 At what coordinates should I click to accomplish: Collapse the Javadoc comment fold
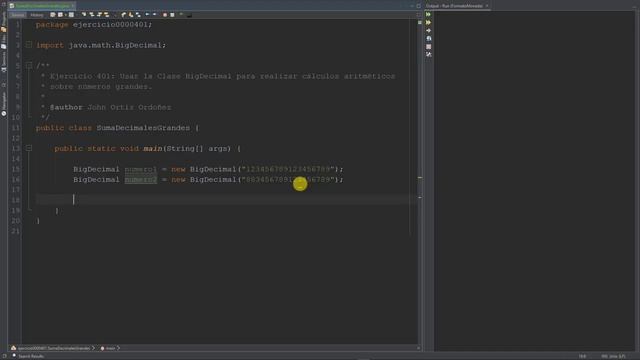click(x=29, y=65)
